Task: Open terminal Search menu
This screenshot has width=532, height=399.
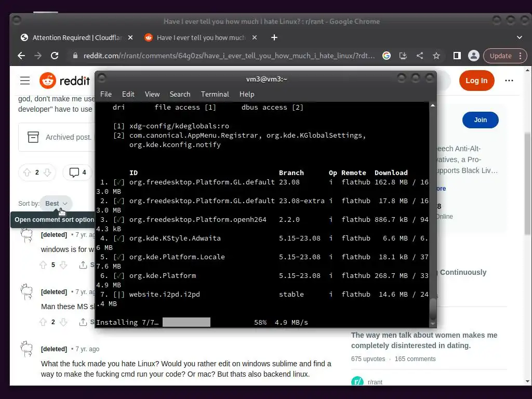Action: pos(180,95)
